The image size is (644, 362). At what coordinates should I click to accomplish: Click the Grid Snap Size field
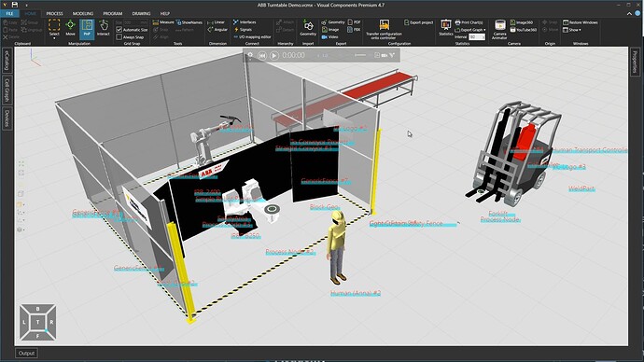click(x=135, y=22)
